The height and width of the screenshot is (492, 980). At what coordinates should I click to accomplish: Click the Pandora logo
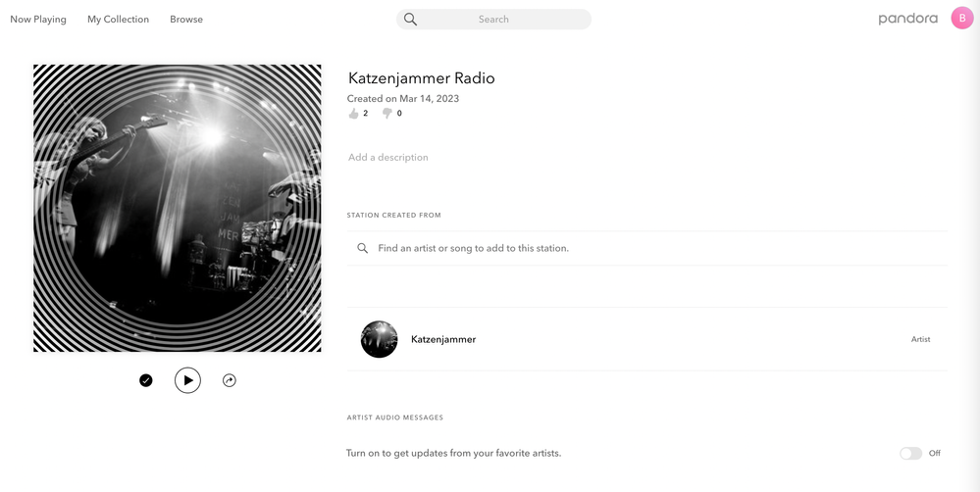(x=907, y=19)
